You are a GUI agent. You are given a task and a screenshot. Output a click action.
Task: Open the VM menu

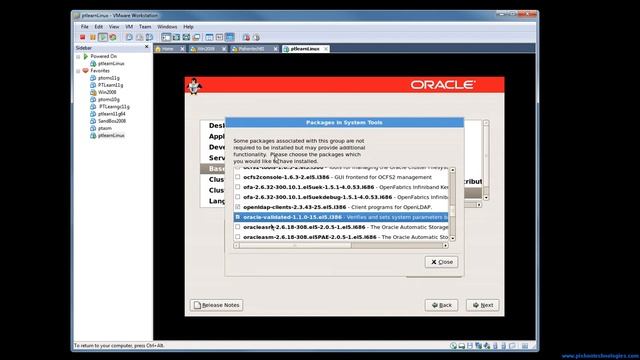click(x=129, y=27)
